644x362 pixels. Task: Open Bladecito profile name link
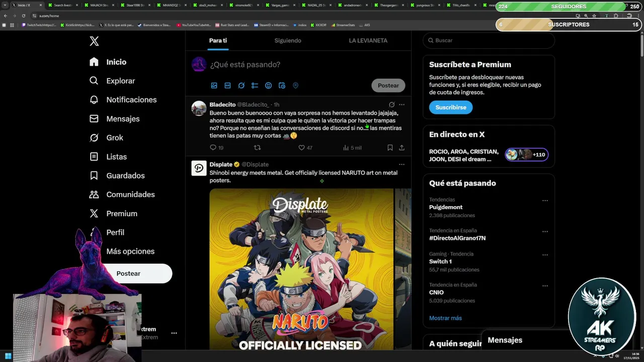tap(222, 105)
